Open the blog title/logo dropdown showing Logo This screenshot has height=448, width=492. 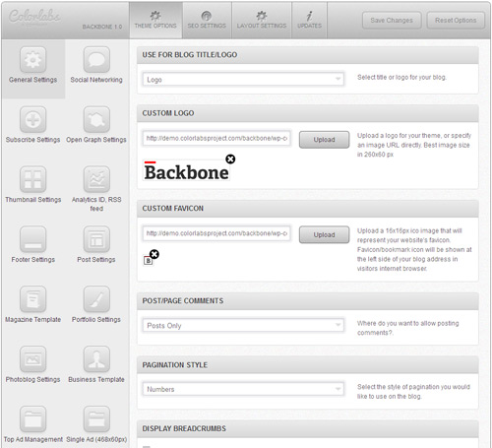click(243, 80)
